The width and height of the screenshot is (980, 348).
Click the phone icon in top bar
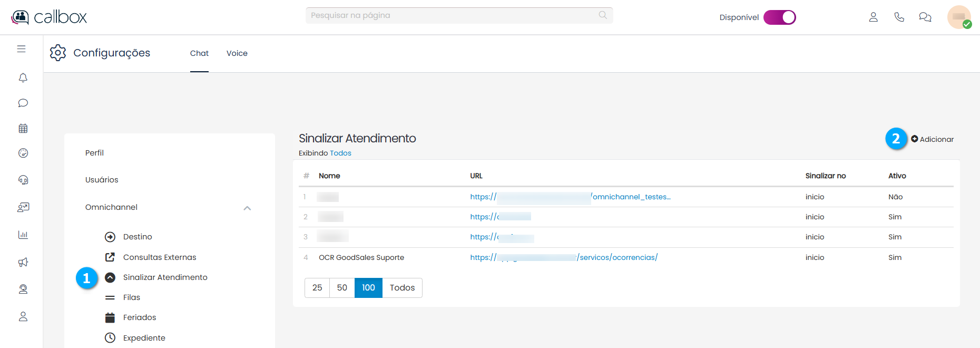pos(899,17)
